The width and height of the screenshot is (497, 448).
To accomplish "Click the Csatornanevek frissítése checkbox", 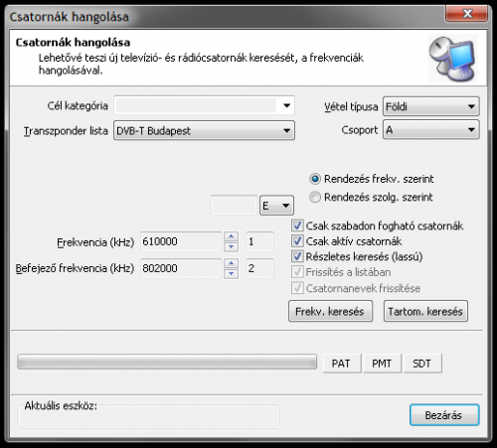I will pyautogui.click(x=297, y=288).
